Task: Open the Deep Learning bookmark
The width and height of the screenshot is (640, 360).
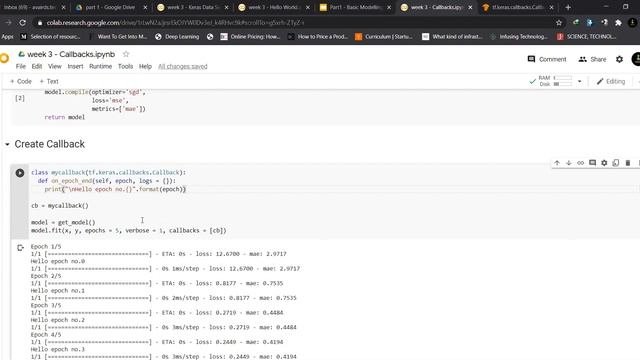Action: (177, 37)
